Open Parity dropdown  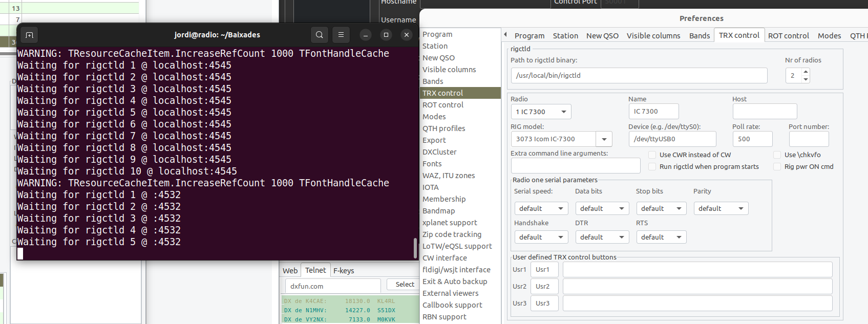721,208
